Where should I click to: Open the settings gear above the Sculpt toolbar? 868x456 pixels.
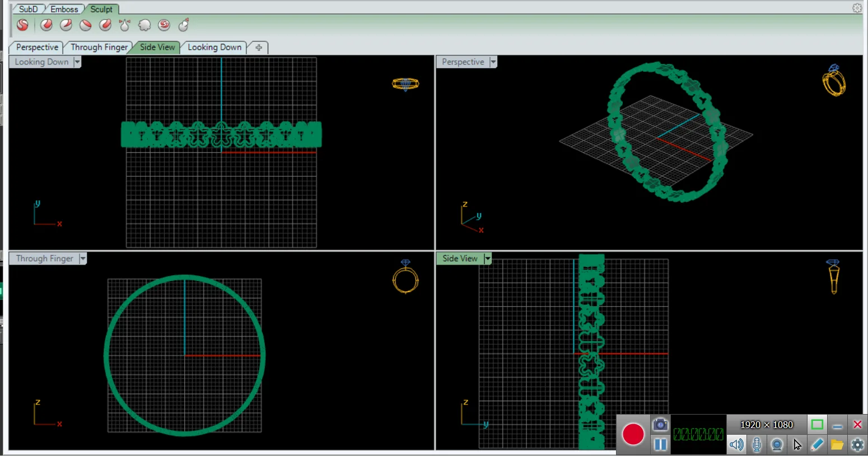[857, 8]
